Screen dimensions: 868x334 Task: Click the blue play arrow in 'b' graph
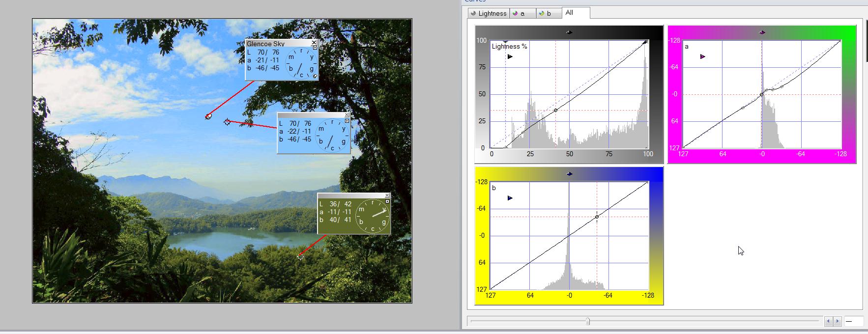pos(510,198)
